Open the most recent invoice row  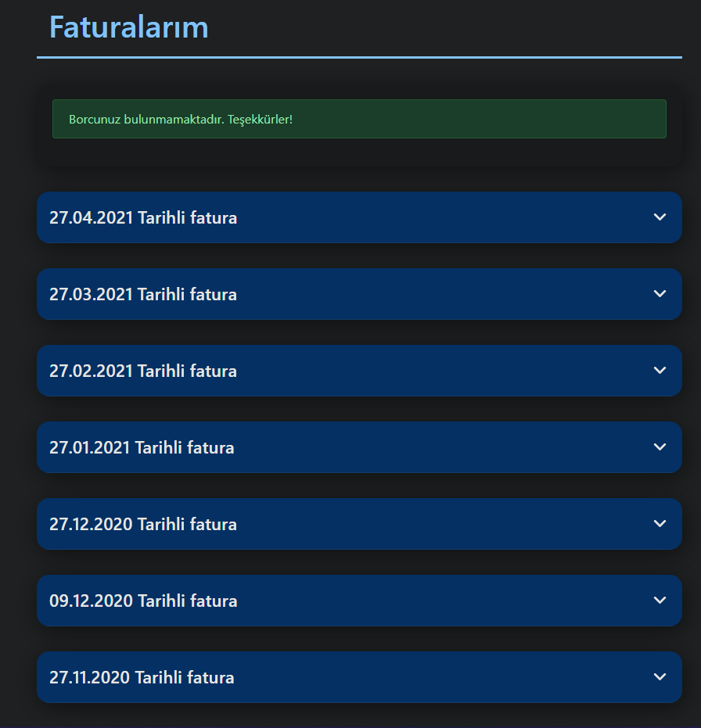(x=359, y=217)
